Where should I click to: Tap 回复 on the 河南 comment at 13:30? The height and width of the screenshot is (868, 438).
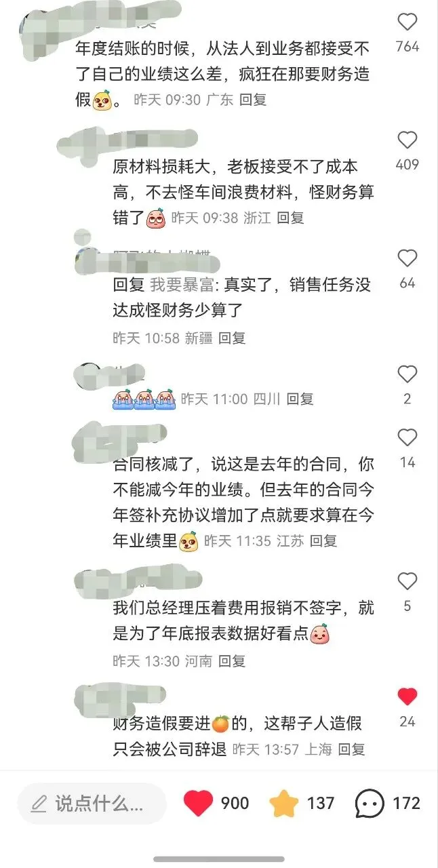[232, 660]
